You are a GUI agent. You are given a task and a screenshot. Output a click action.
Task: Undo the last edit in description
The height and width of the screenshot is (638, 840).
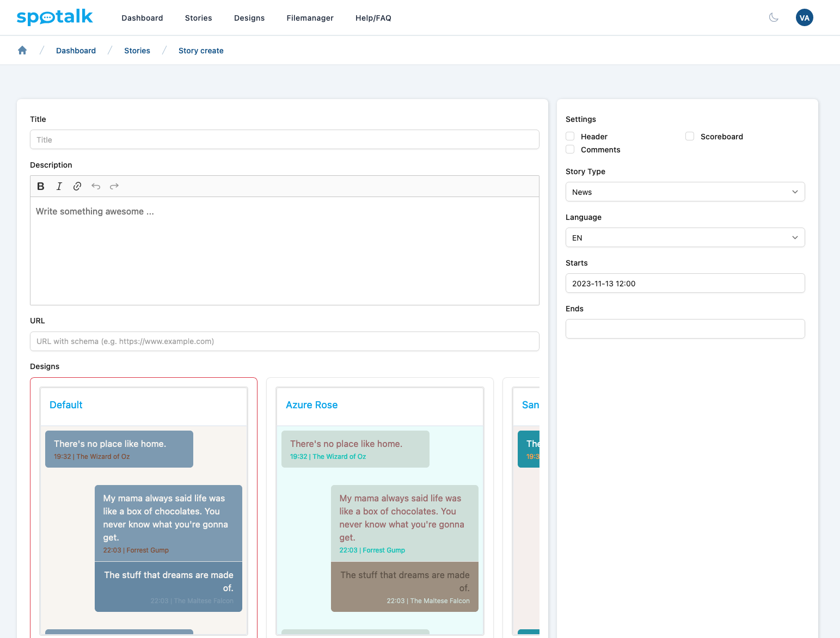coord(96,186)
